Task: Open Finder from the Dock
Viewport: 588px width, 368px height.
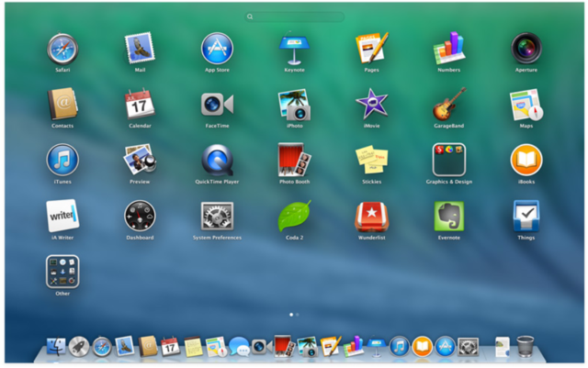Action: [56, 347]
